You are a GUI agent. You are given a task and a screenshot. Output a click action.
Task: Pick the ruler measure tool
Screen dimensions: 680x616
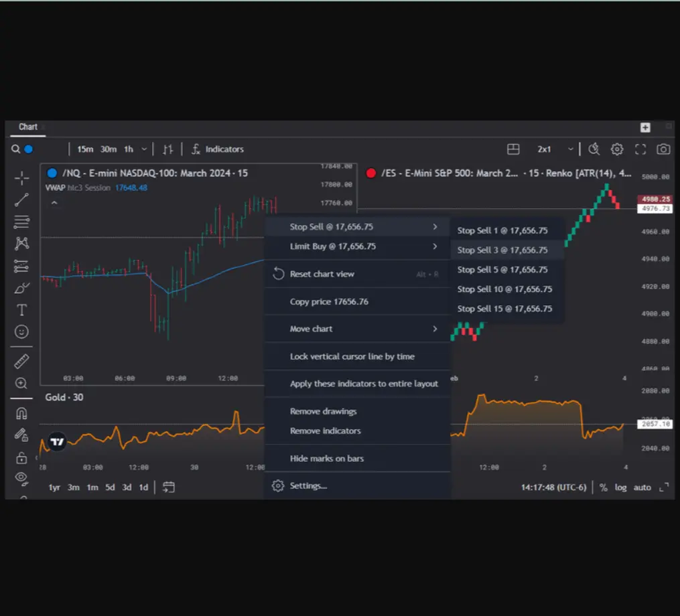point(21,362)
